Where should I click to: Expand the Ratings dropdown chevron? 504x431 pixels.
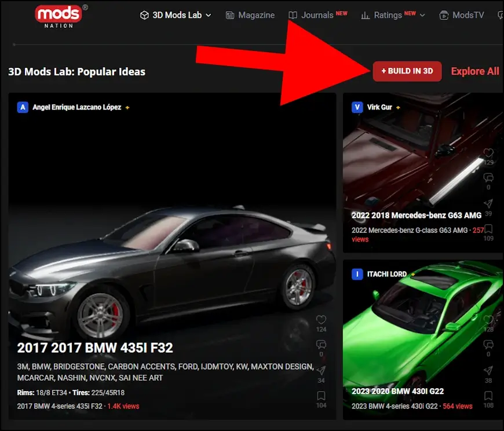coord(422,15)
